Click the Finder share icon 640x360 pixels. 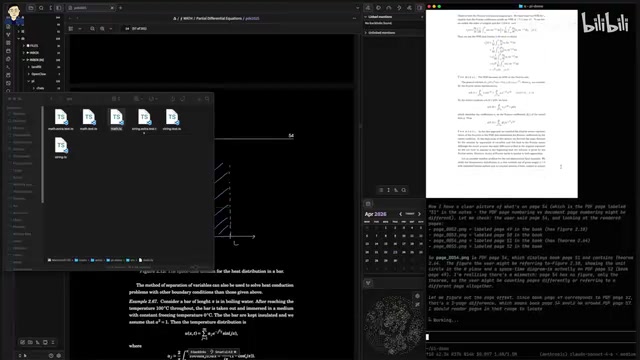point(173,99)
